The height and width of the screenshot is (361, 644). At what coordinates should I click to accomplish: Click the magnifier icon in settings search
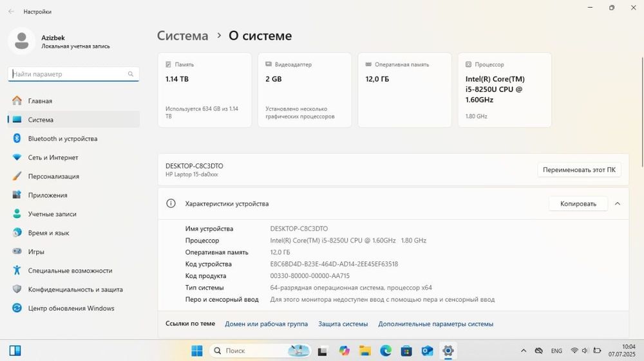(131, 74)
